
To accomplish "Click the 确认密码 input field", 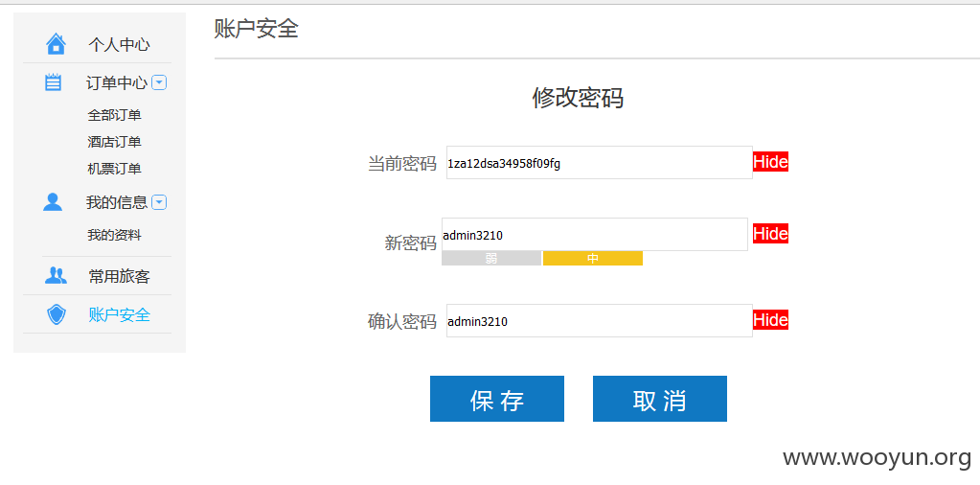I will pos(600,321).
